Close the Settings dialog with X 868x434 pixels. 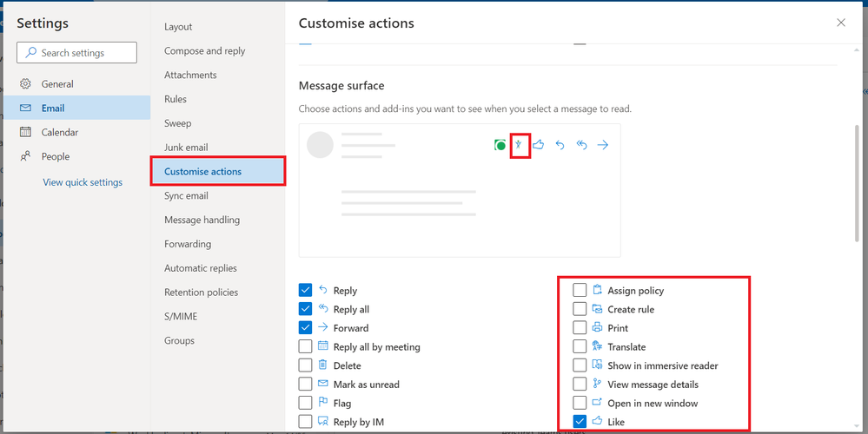[x=841, y=23]
